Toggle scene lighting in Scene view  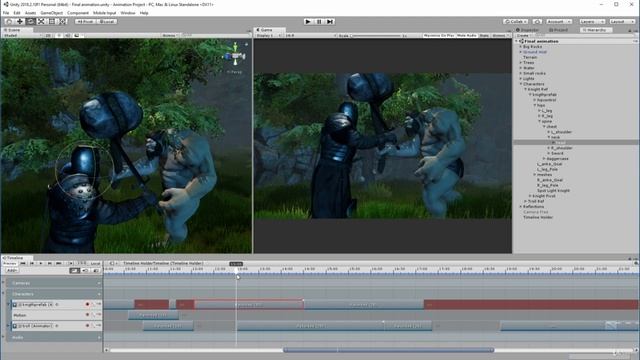pos(59,36)
